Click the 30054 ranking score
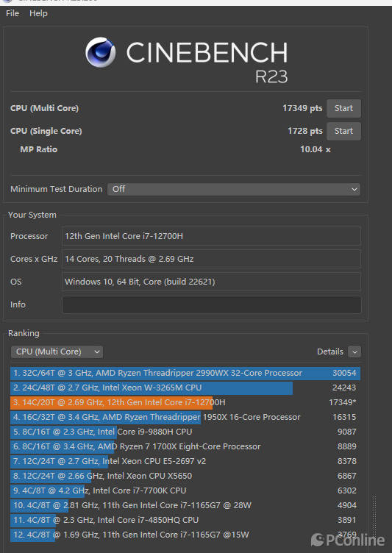The width and height of the screenshot is (392, 553). [344, 373]
